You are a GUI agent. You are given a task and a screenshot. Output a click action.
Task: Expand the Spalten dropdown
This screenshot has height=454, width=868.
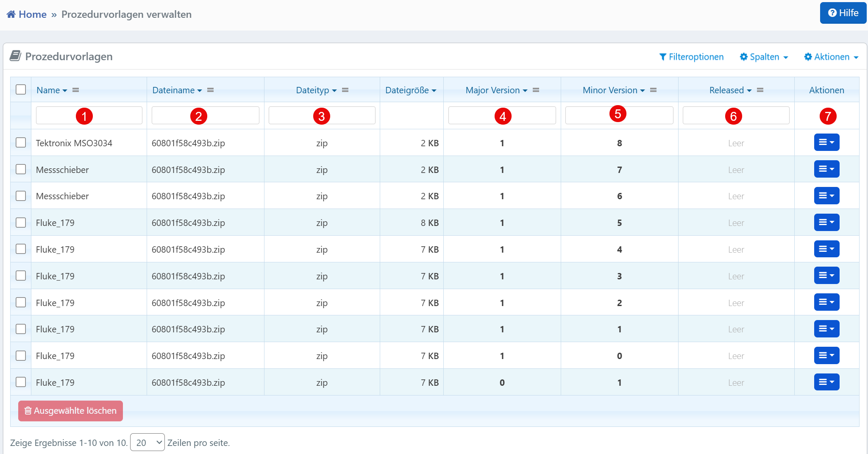(764, 57)
